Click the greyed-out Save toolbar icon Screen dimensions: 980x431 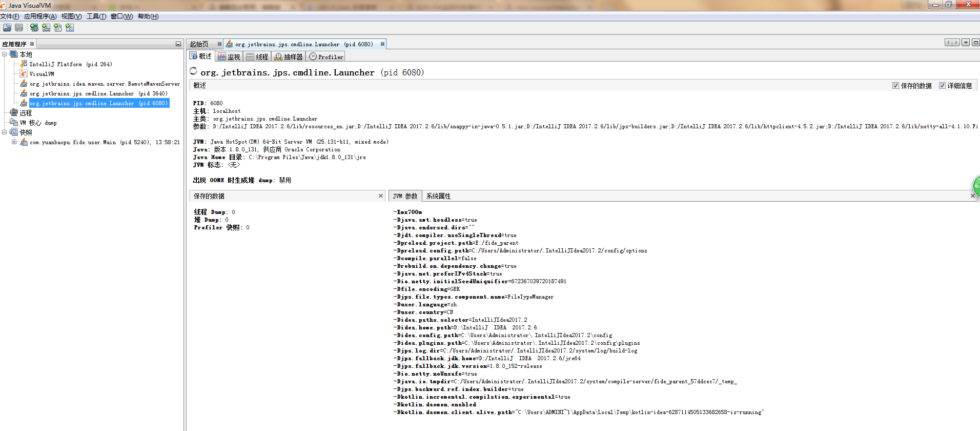(x=19, y=28)
